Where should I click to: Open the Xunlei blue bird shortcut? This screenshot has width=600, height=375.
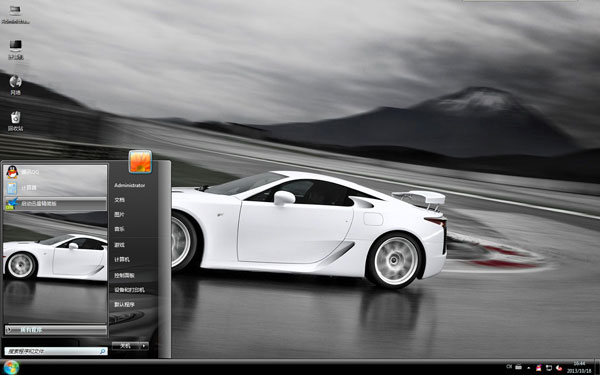[x=12, y=204]
